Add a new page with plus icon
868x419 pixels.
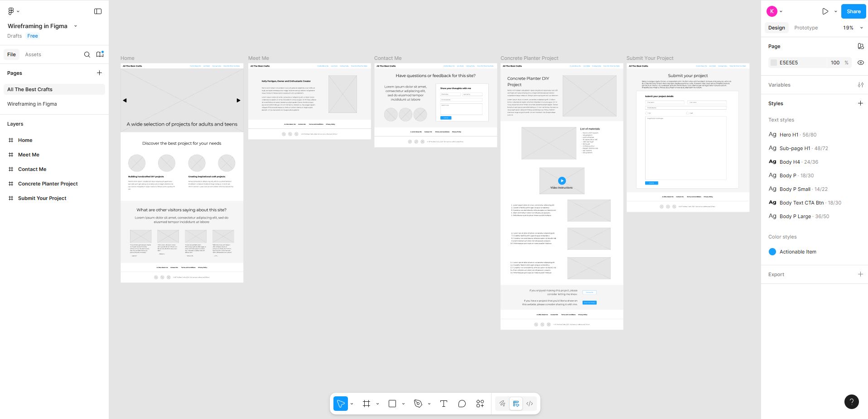pos(99,73)
